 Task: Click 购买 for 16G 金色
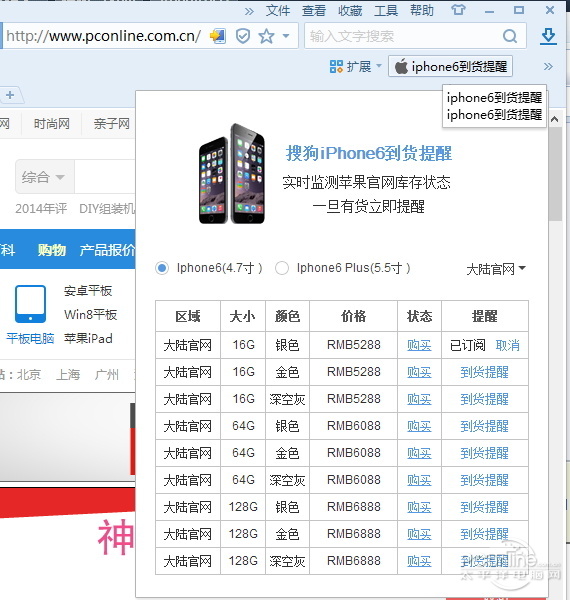click(419, 372)
